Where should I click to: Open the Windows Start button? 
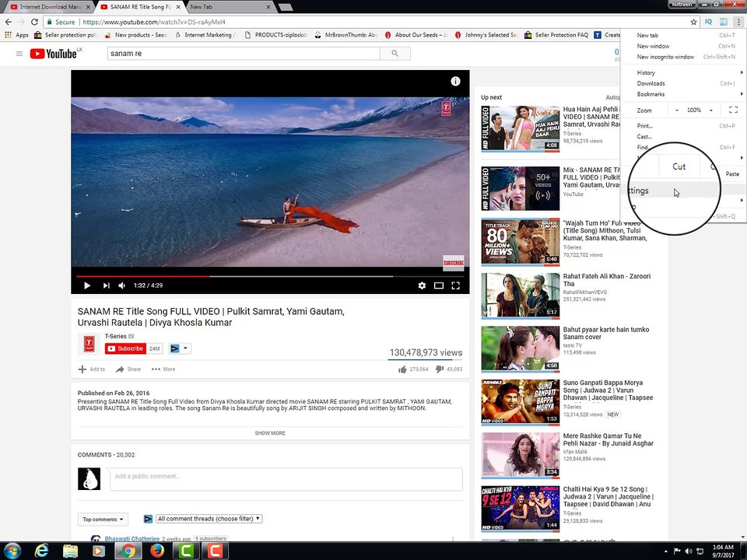[x=12, y=551]
